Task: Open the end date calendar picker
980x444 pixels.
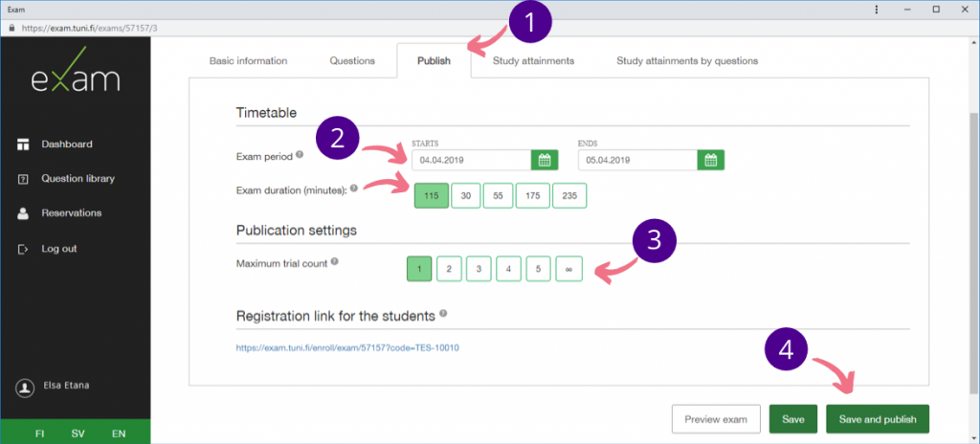Action: [711, 160]
